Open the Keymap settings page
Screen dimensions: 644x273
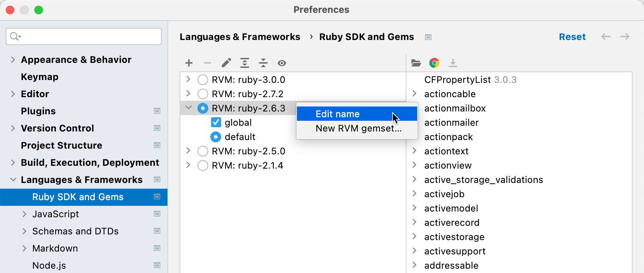40,77
